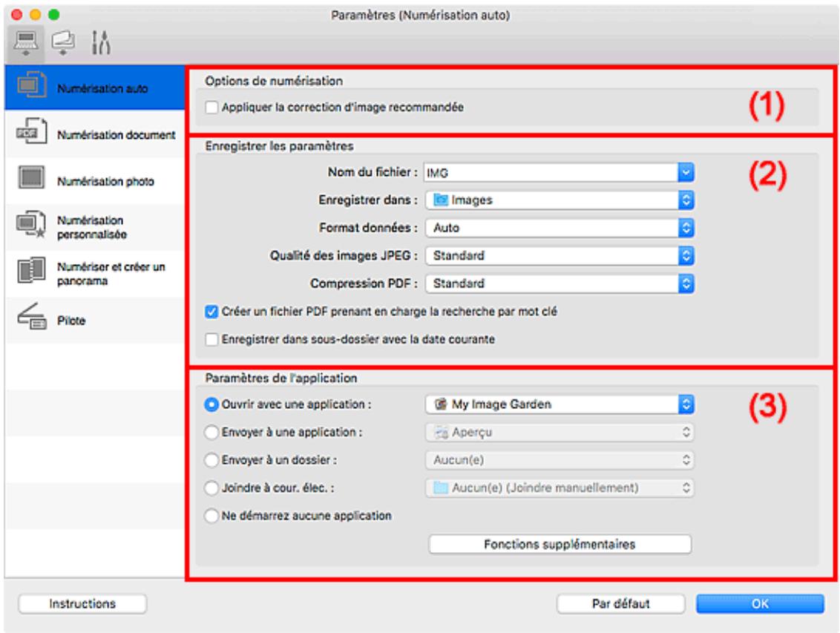The width and height of the screenshot is (840, 633).
Task: Select Ne démarrez aucune application radio
Action: point(211,516)
